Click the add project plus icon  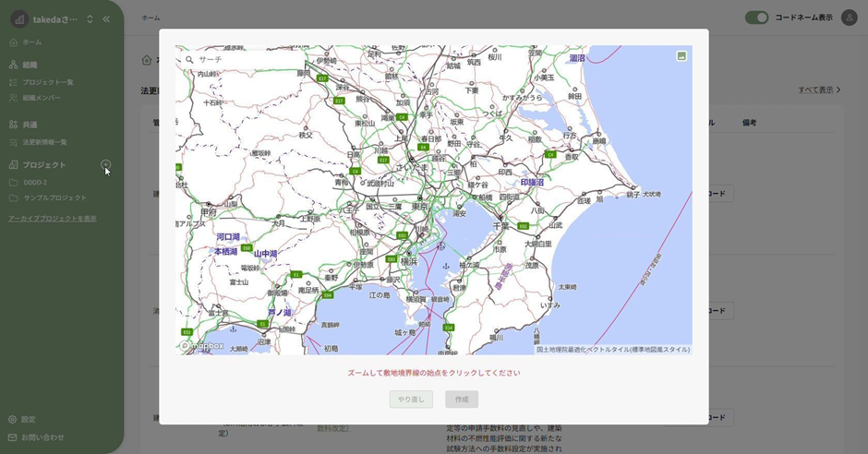coord(106,164)
